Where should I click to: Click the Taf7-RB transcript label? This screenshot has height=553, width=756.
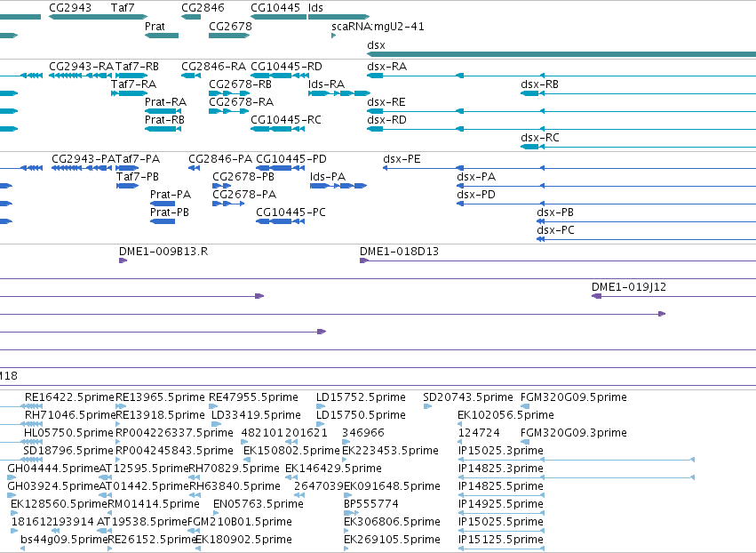point(137,66)
